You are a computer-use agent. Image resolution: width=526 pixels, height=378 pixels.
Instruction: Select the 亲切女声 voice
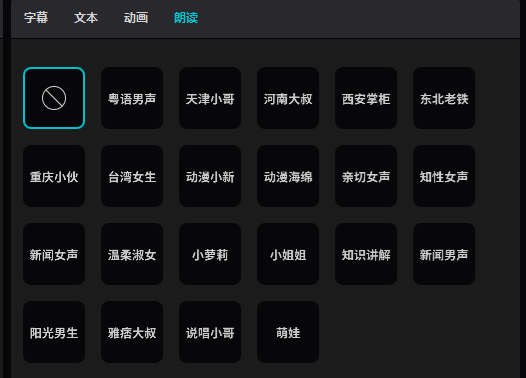click(366, 176)
